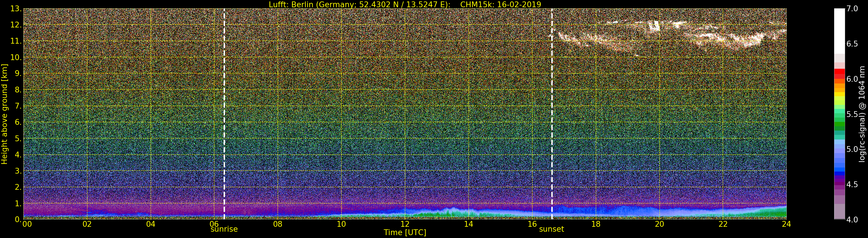Click the '08' time axis tick label
Viewport: 868px width, 238px height.
coord(278,224)
